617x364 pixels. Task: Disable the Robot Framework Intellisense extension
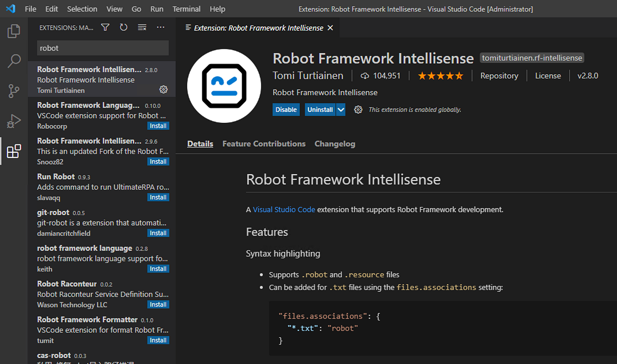tap(286, 109)
